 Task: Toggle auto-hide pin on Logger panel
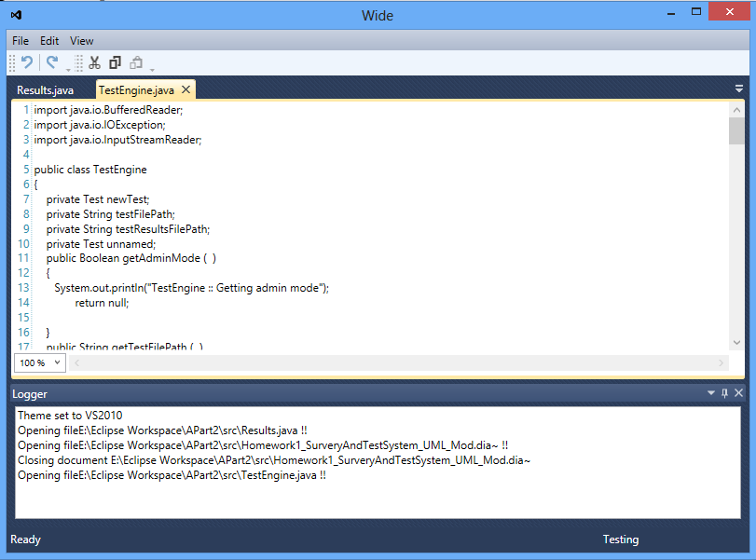click(724, 393)
